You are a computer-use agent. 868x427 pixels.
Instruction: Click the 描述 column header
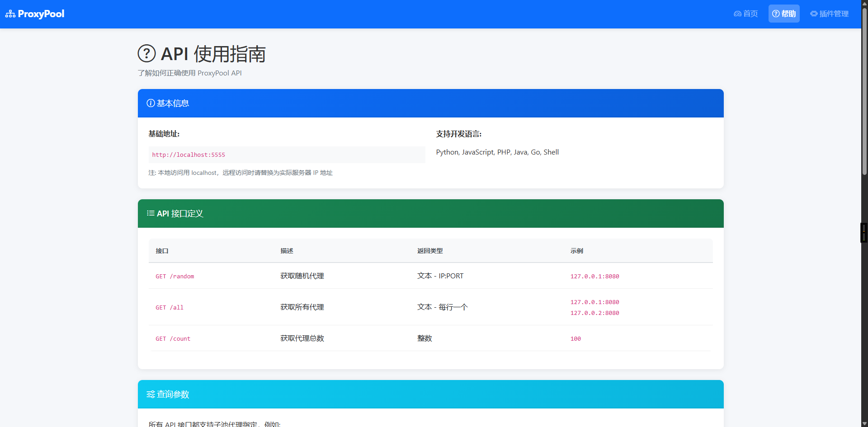coord(287,251)
